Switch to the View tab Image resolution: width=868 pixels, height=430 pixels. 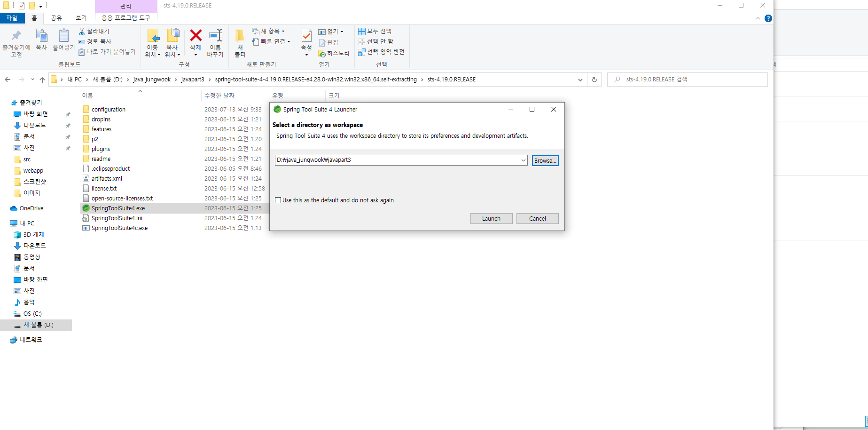pyautogui.click(x=81, y=18)
